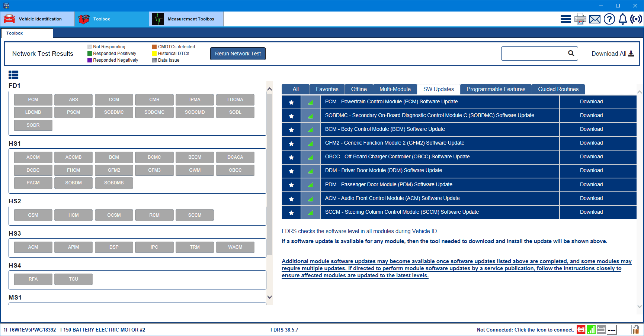Viewport: 644px width, 336px height.
Task: Open the Vehicle Identification tab
Action: click(37, 19)
